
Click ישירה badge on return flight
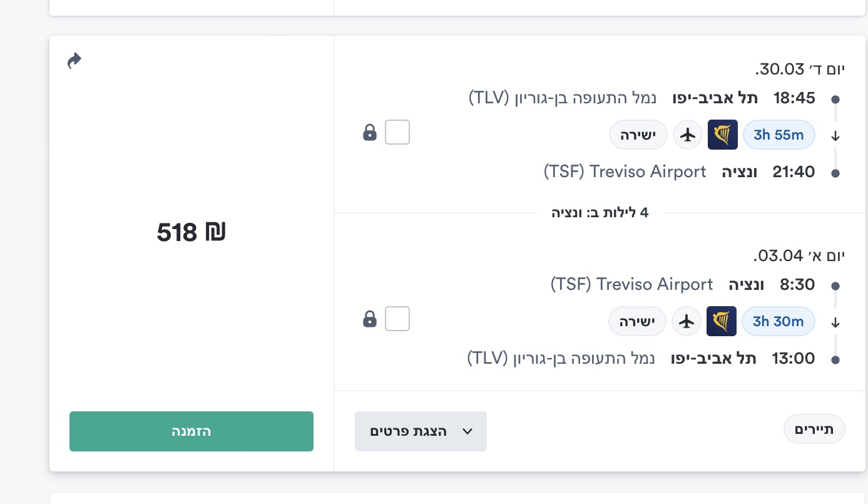(637, 321)
